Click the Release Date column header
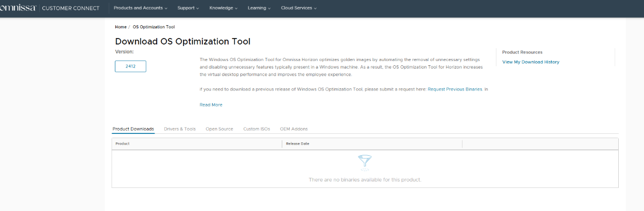Viewport: 644px width, 211px height. click(x=372, y=144)
